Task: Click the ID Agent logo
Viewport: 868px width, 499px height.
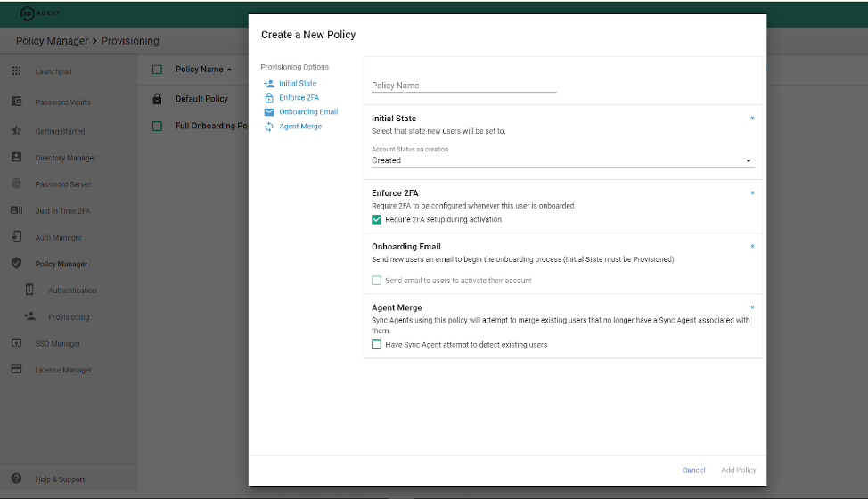Action: [x=40, y=13]
